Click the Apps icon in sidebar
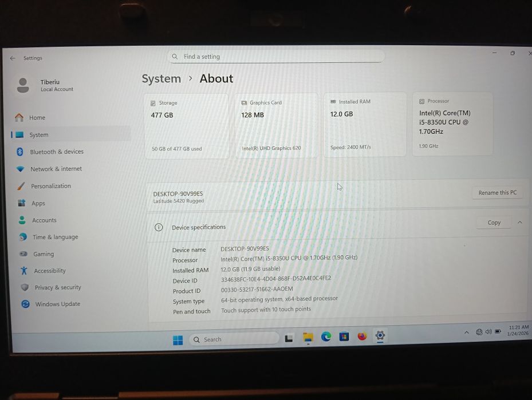This screenshot has width=532, height=400. [x=22, y=203]
